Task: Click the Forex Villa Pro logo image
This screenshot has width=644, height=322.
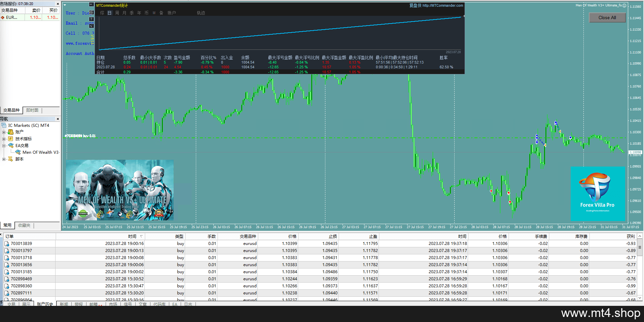Action: [598, 194]
